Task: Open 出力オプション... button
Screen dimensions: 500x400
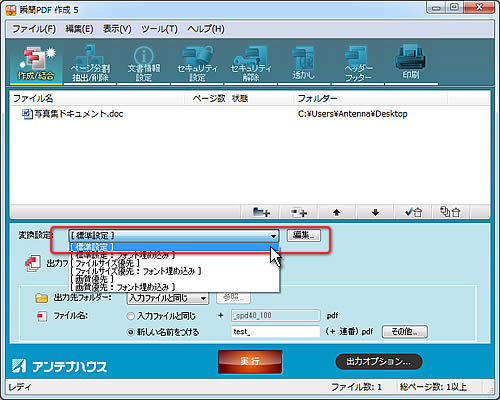Action: (x=379, y=362)
